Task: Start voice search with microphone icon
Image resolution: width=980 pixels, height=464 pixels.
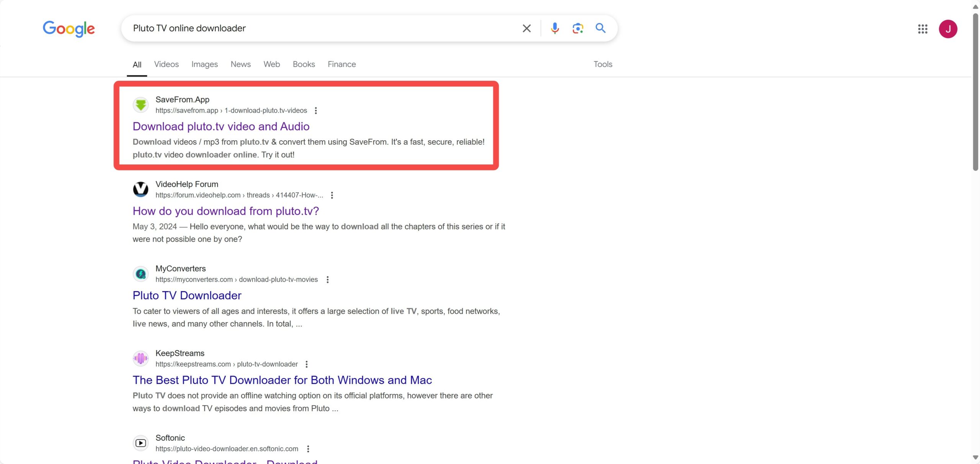Action: pyautogui.click(x=554, y=28)
